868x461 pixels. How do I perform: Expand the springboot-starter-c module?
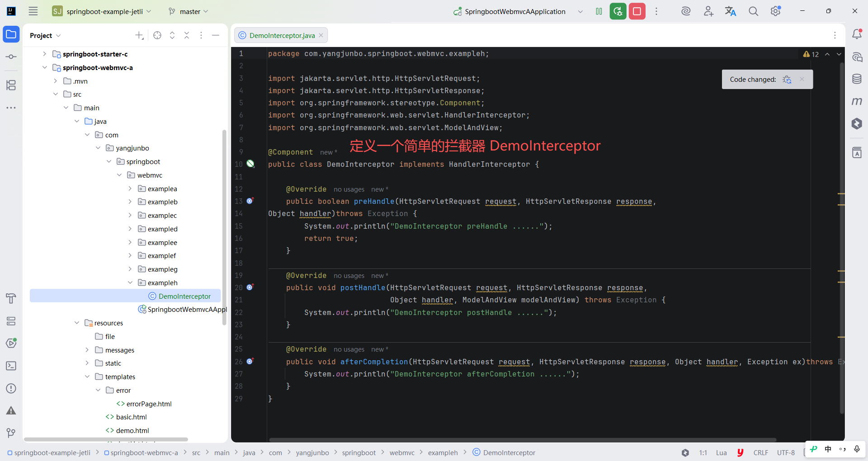(44, 54)
